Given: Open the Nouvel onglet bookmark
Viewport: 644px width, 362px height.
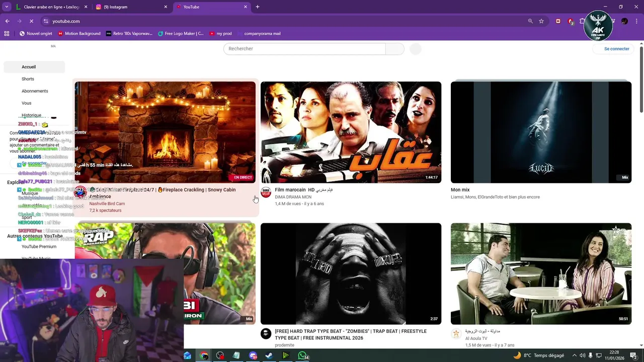Looking at the screenshot, I should pyautogui.click(x=36, y=34).
